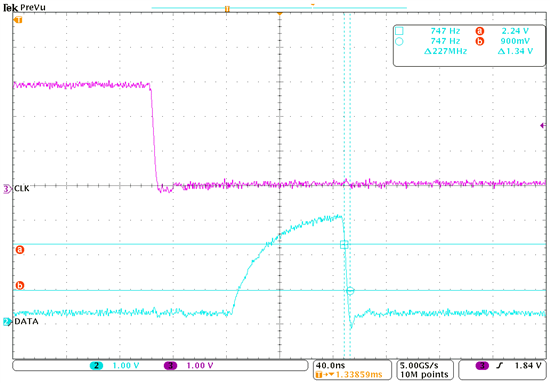
Task: Click the 5.00GS/s sample rate readout
Action: 419,365
